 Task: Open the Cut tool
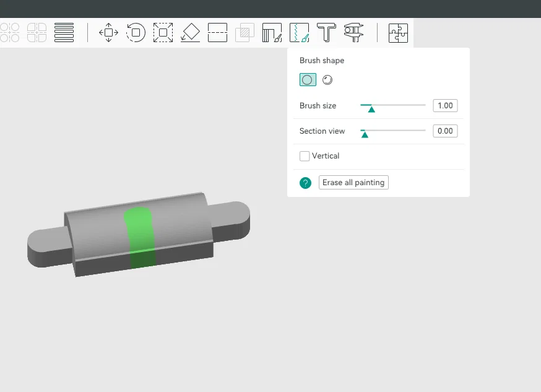pyautogui.click(x=218, y=33)
